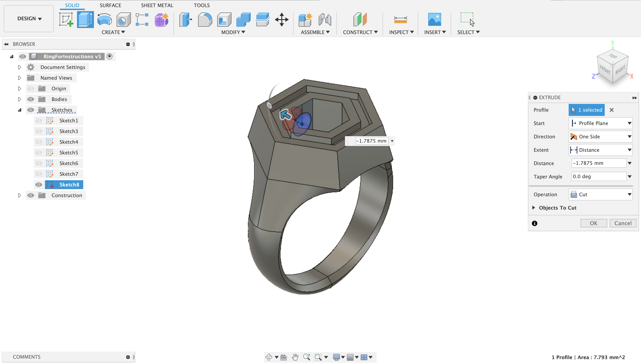
Task: Select the Create Sketch tool icon
Action: pyautogui.click(x=66, y=20)
